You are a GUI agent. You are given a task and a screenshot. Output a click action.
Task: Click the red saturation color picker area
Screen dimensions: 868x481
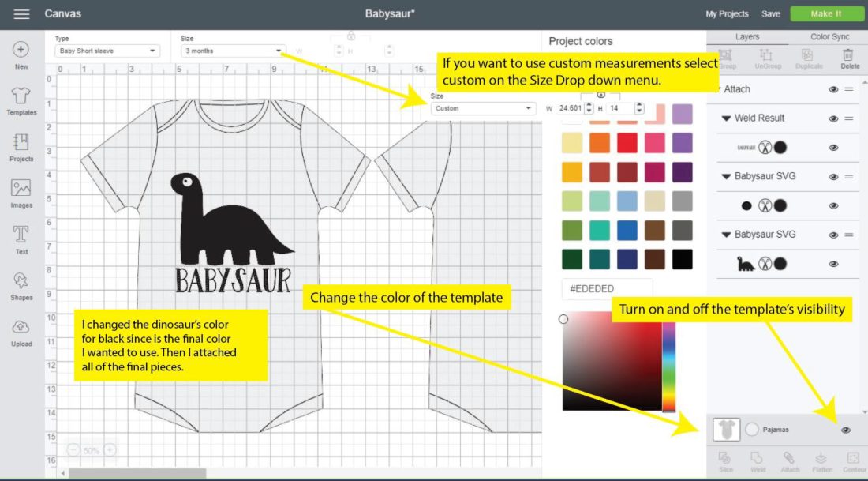(612, 361)
